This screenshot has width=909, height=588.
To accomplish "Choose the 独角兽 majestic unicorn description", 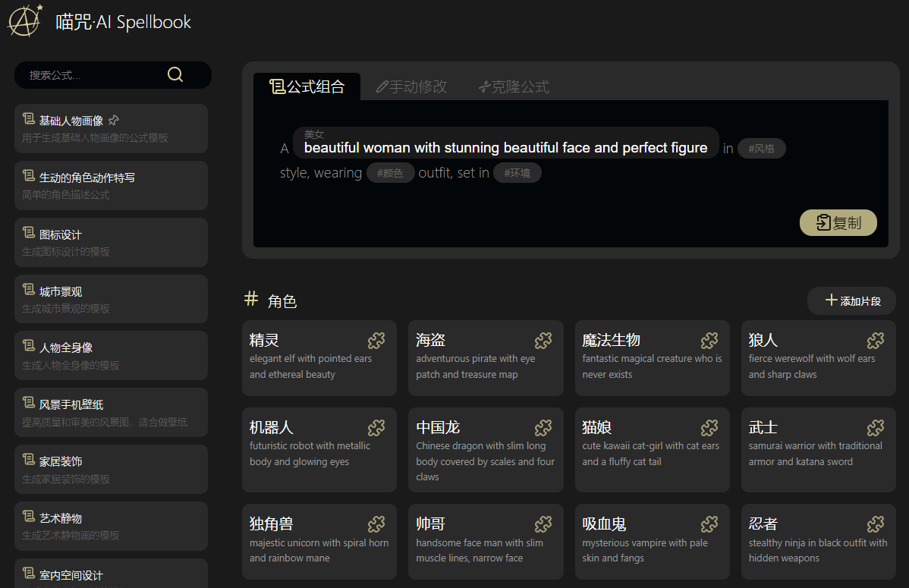I will (319, 550).
